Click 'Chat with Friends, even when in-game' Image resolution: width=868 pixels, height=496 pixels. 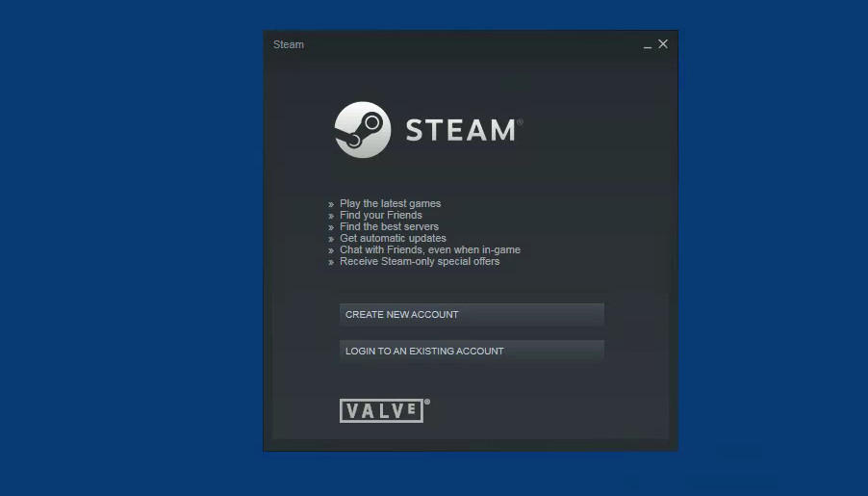click(x=430, y=250)
